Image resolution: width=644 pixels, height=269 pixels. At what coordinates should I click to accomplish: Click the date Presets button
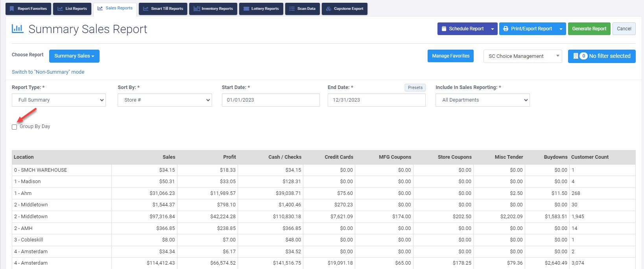pos(415,87)
